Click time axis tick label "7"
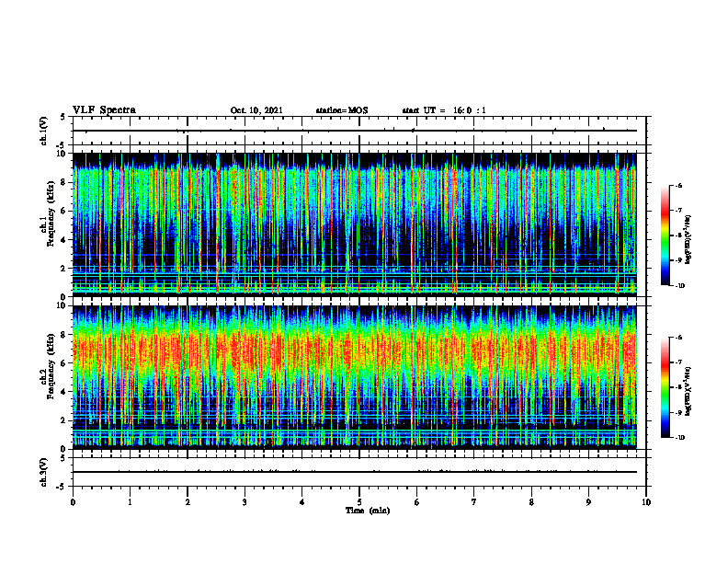This screenshot has width=728, height=563. coord(474,502)
